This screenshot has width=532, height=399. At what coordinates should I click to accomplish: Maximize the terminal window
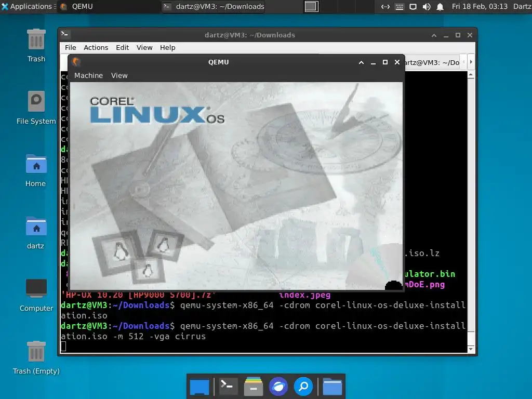[x=458, y=35]
